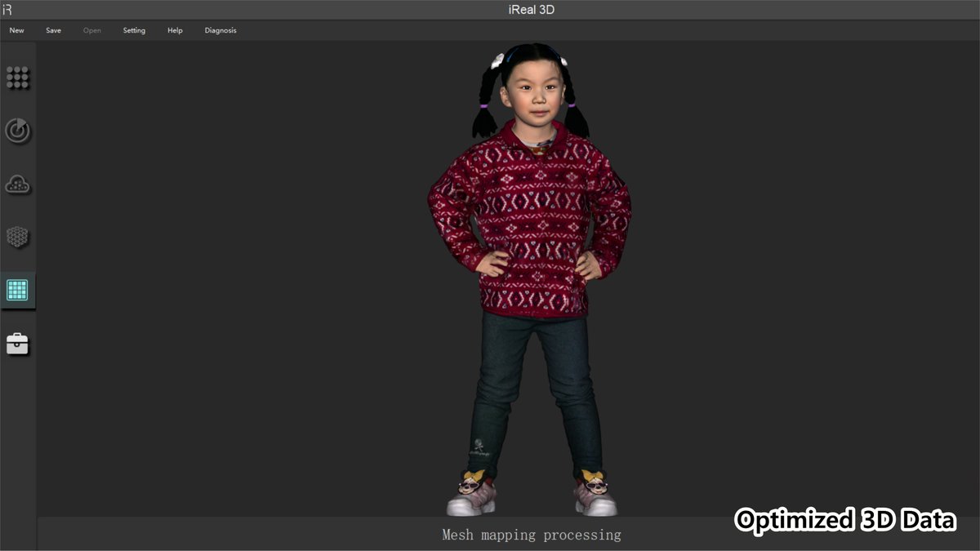
Task: Select the point cloud icon in sidebar
Action: pyautogui.click(x=18, y=184)
